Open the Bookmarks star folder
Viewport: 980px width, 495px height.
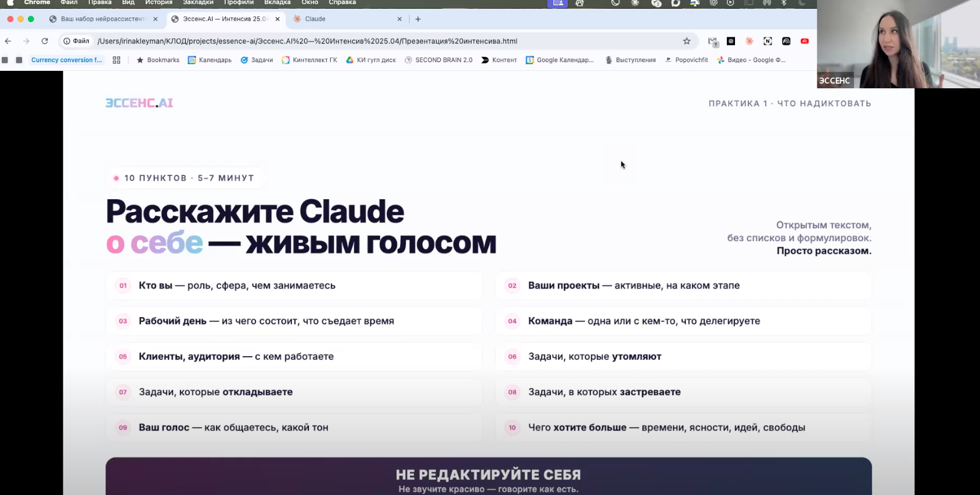point(158,60)
